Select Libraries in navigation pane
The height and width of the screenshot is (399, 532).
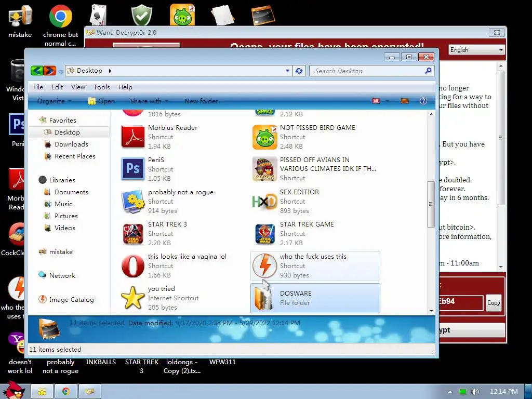click(x=62, y=180)
